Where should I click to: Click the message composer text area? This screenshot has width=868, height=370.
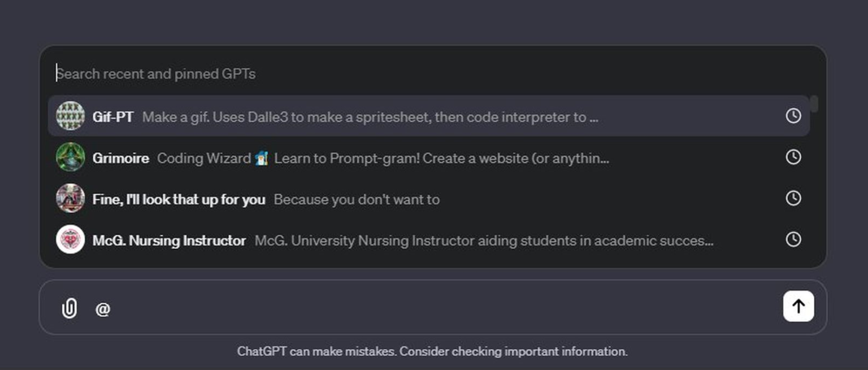[396, 306]
